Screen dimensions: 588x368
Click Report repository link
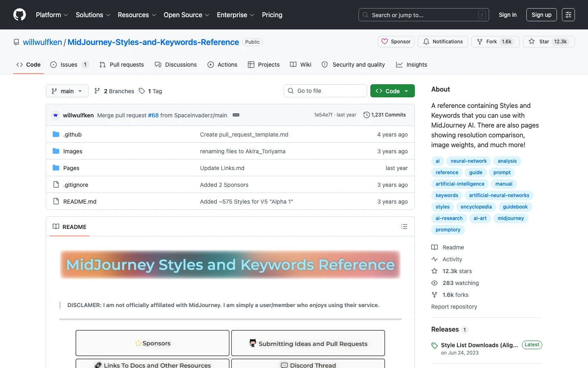click(x=454, y=307)
